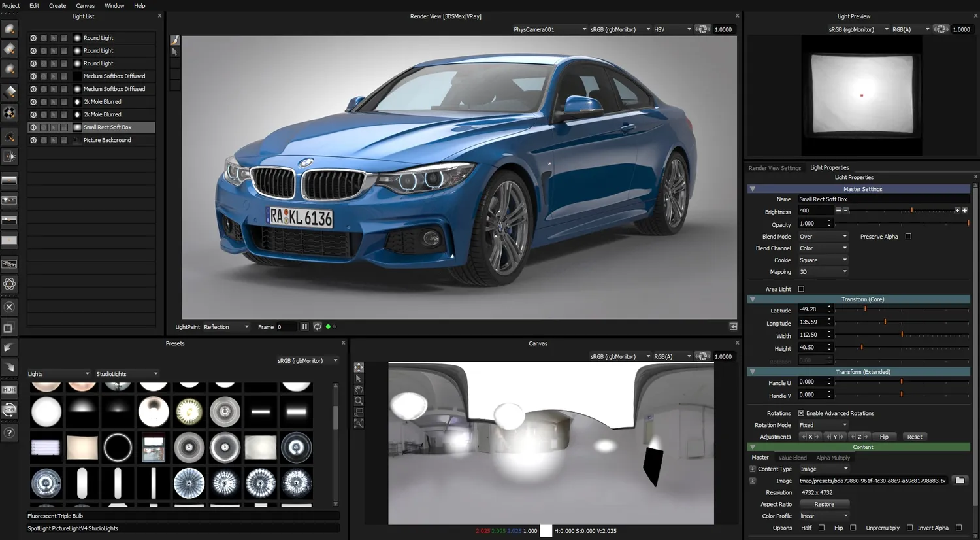Image resolution: width=980 pixels, height=540 pixels.
Task: Click the delete light X icon in the toolbar
Action: tap(9, 307)
